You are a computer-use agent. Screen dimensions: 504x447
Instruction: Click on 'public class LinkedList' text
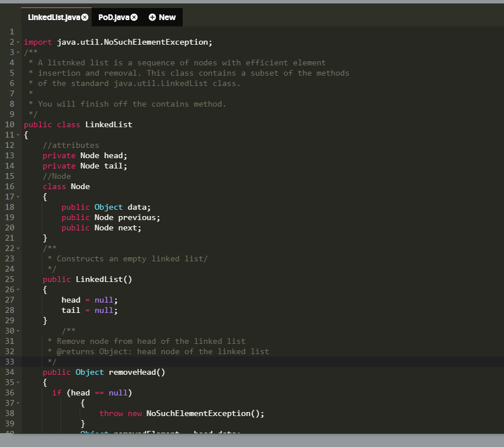[78, 125]
